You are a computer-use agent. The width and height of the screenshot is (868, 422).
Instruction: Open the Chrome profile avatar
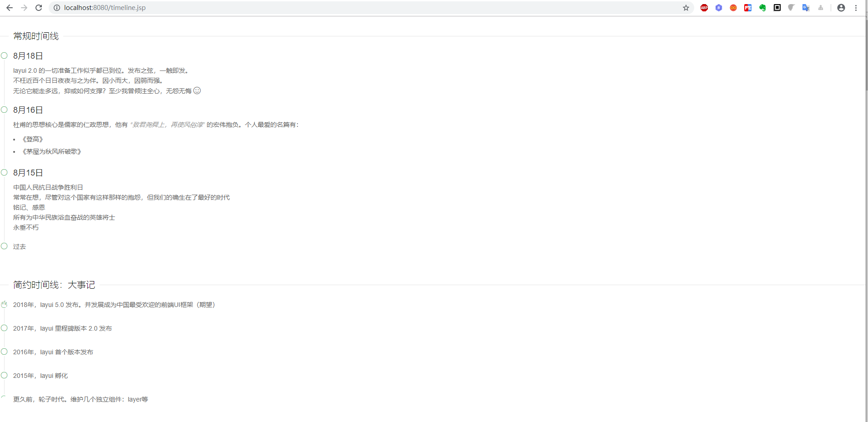pos(841,8)
